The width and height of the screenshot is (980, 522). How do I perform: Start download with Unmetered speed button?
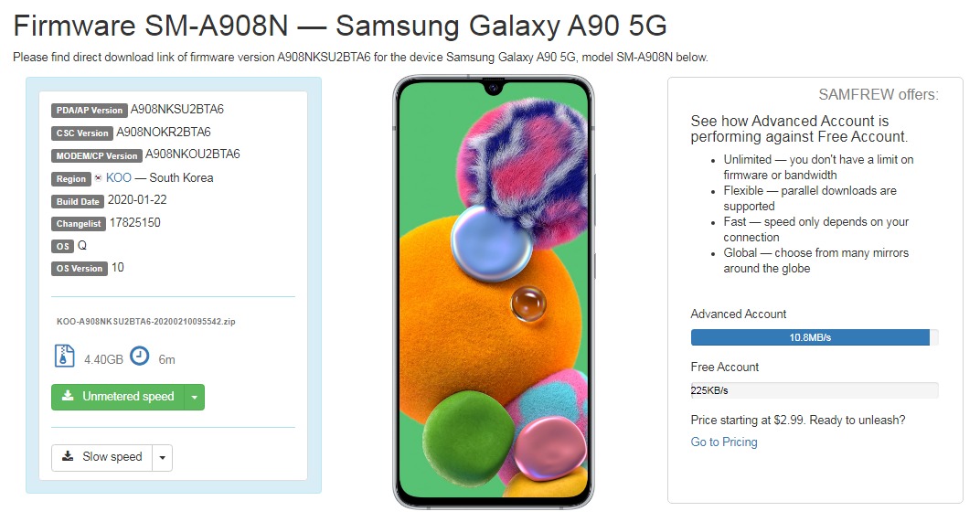click(118, 397)
